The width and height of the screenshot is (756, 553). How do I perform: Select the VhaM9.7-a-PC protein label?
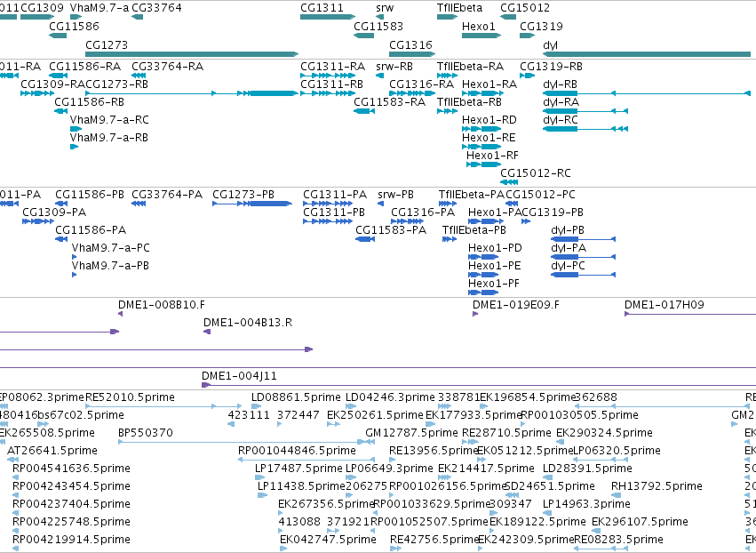coord(111,248)
